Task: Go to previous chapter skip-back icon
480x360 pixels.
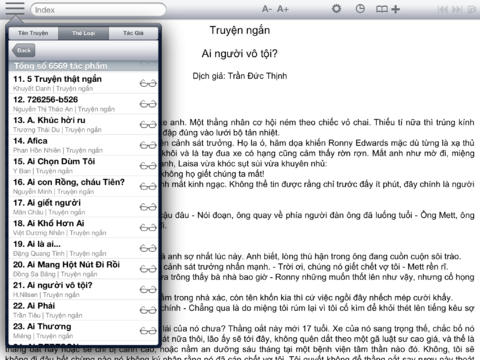Action: (443, 9)
